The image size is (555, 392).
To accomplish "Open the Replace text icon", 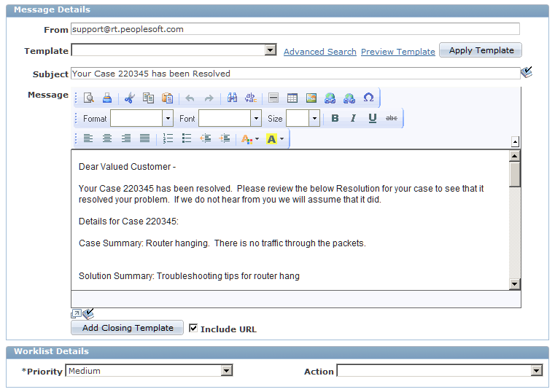I will tap(251, 98).
